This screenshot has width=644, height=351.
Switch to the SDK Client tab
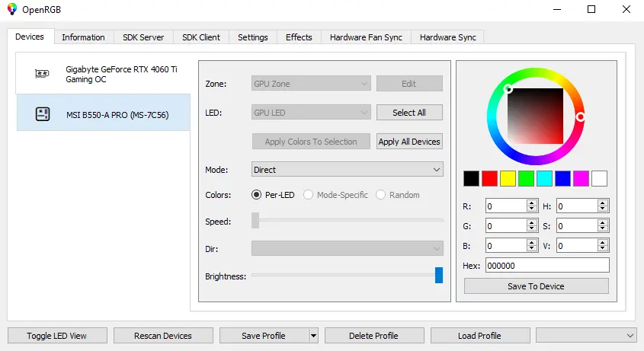(201, 37)
